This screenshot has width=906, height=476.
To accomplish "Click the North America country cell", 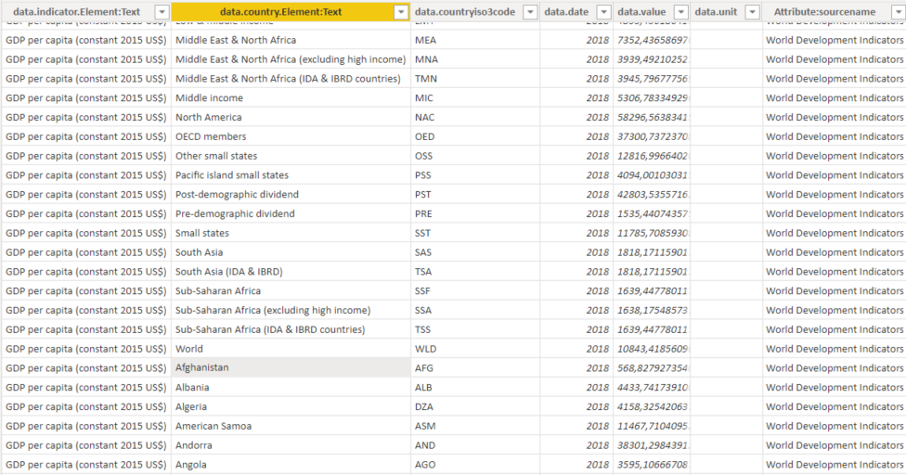I will (x=291, y=117).
